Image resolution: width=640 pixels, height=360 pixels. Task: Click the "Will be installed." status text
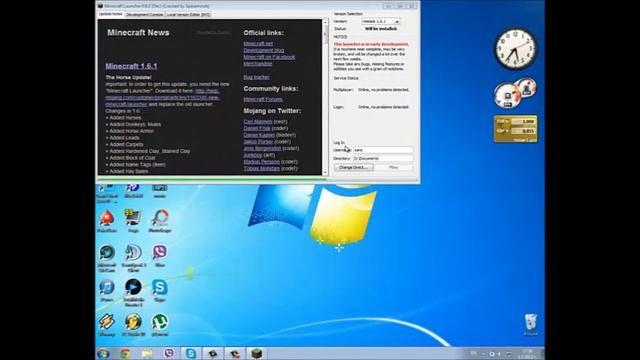pos(381,29)
